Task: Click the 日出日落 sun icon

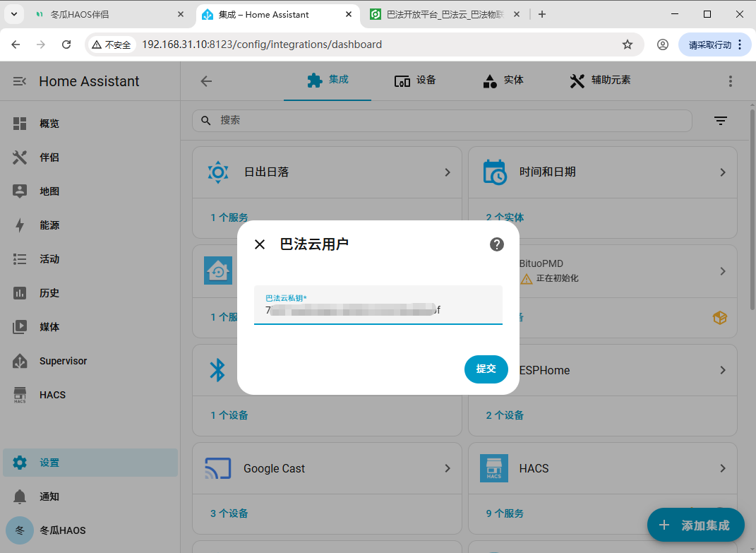Action: click(218, 172)
